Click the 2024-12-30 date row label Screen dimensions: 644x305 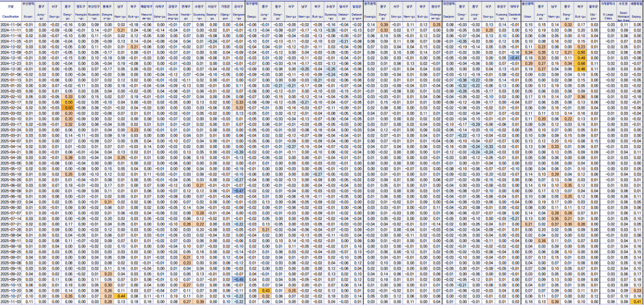tap(10, 69)
